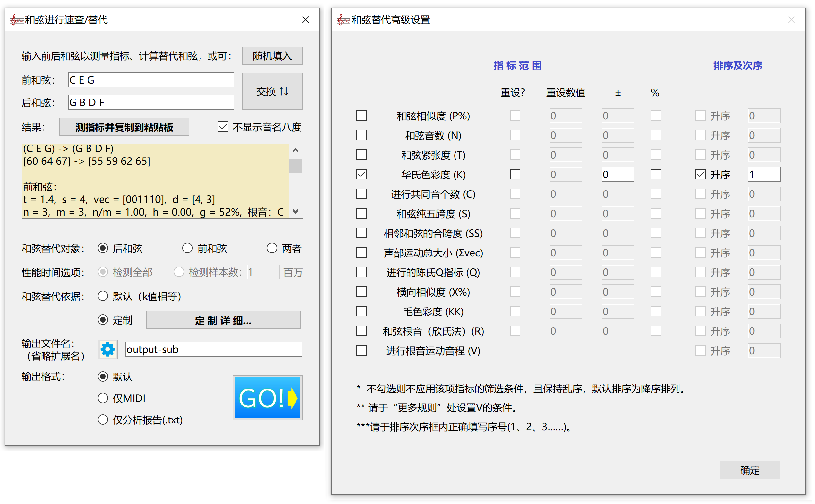Uncheck the 华氏色彩度 (K) indicator checkbox
The width and height of the screenshot is (815, 504).
361,174
